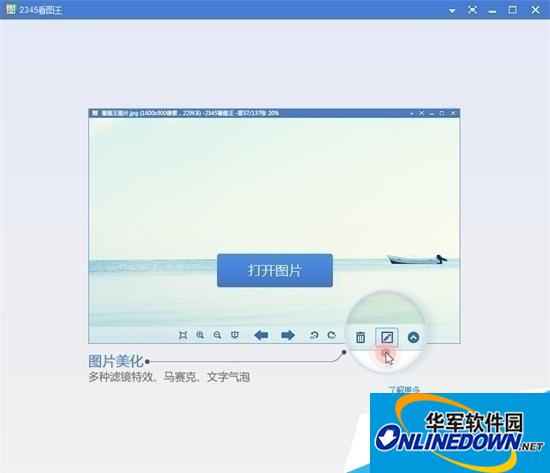Click the 图片美化 heading text
This screenshot has height=473, width=550.
pos(116,361)
